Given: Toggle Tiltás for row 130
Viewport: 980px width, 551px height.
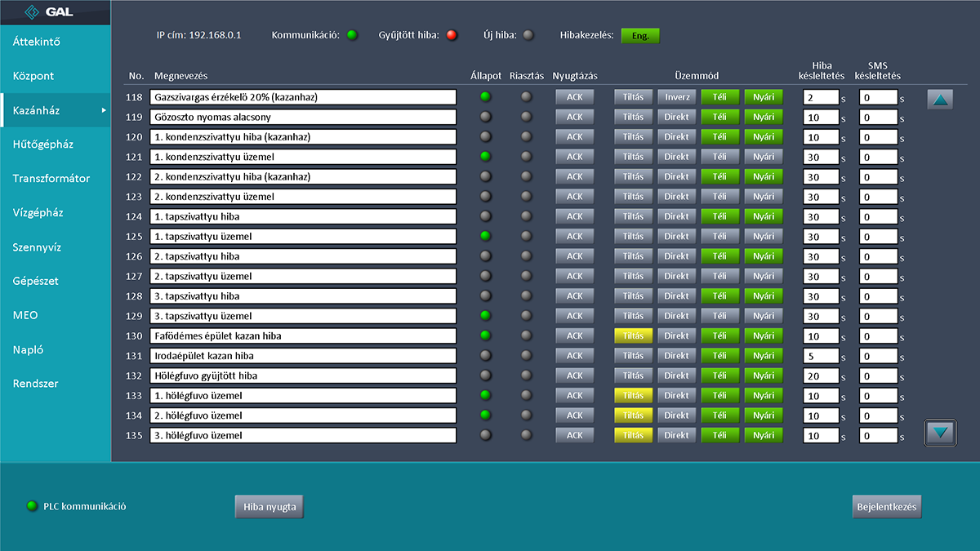Looking at the screenshot, I should tap(633, 335).
